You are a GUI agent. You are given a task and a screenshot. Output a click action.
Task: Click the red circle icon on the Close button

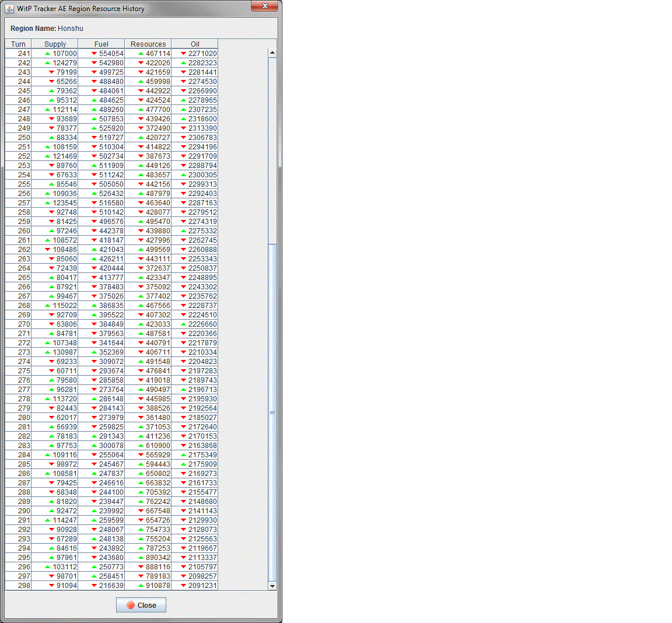[x=131, y=605]
